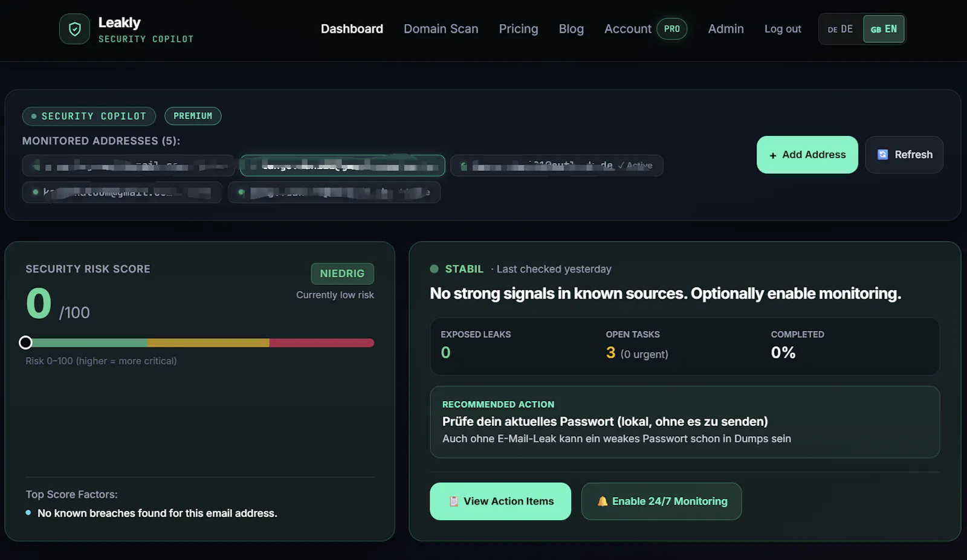Click the Leakly shield logo icon
Viewport: 967px width, 560px height.
tap(74, 29)
